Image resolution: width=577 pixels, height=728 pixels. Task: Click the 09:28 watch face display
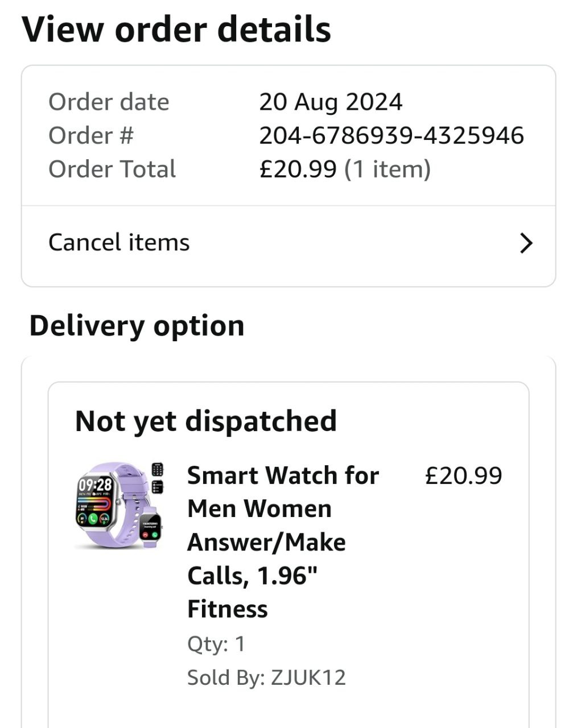(x=95, y=485)
